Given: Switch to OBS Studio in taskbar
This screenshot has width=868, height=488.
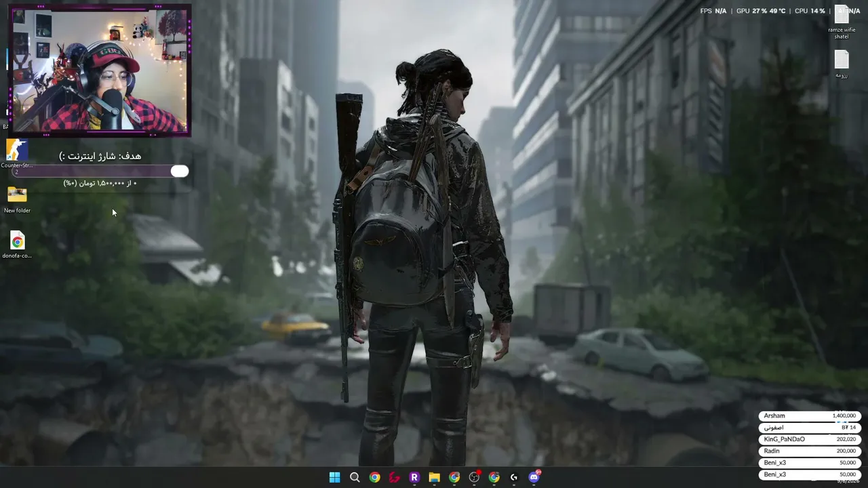Looking at the screenshot, I should (x=474, y=477).
